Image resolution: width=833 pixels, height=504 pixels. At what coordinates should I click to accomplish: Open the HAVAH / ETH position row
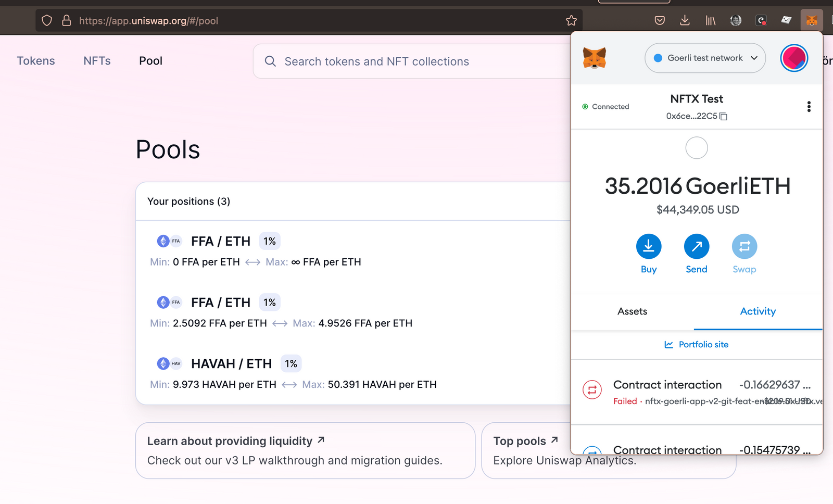coord(353,373)
